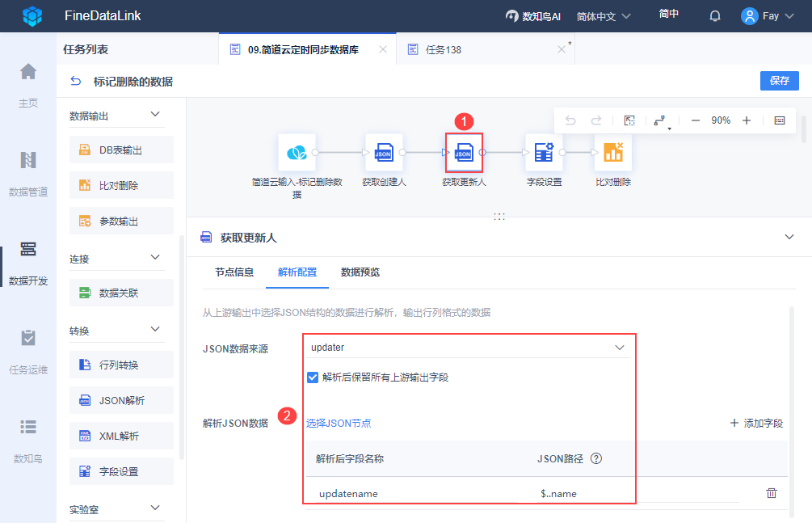Screen dimensions: 812x523
Task: Click the operator list vertical scrollbar
Action: point(181,348)
